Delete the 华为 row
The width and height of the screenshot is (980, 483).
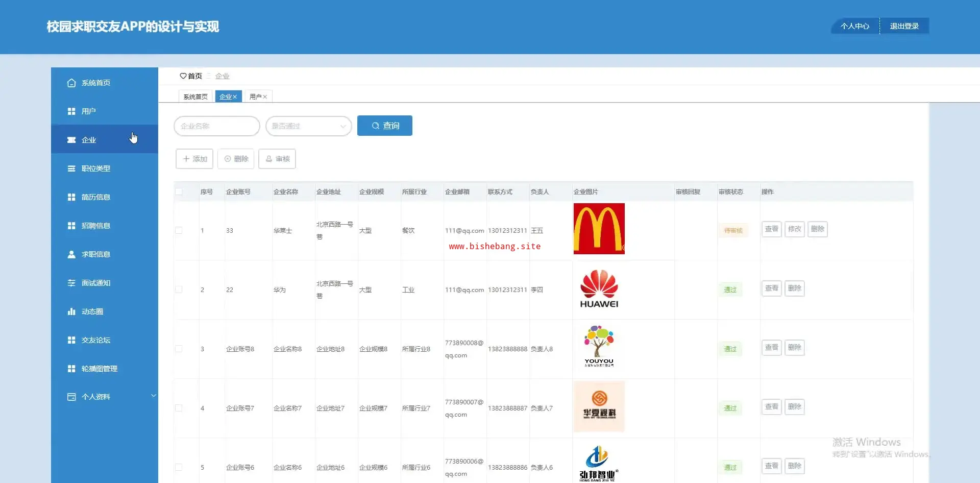[795, 288]
